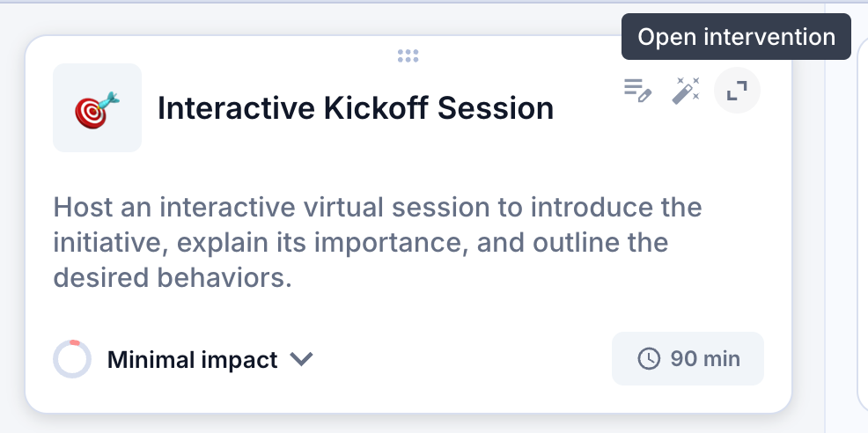Screen dimensions: 868x433
Task: Click the six-dot drag handle icon
Action: [408, 55]
